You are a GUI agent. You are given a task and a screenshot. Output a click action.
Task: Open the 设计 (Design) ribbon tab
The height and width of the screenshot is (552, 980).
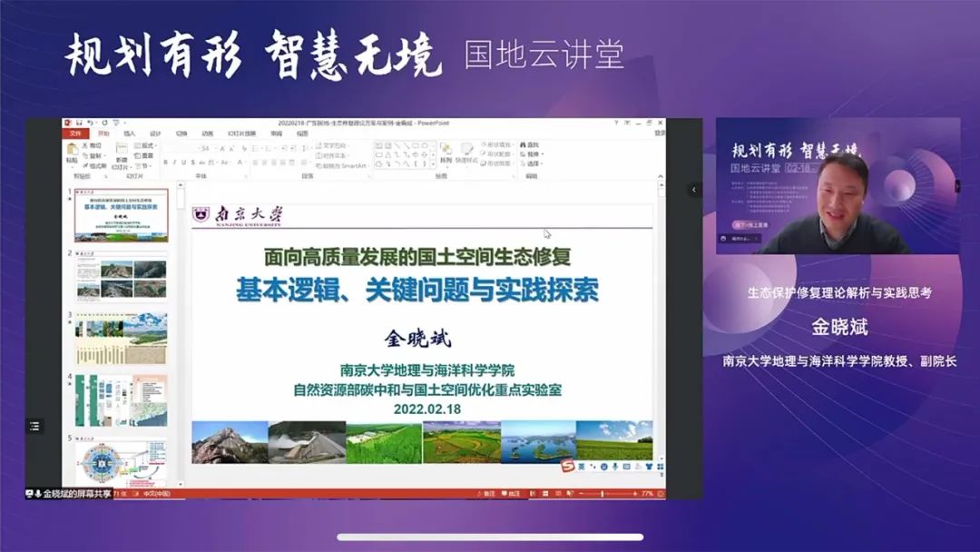(x=156, y=133)
